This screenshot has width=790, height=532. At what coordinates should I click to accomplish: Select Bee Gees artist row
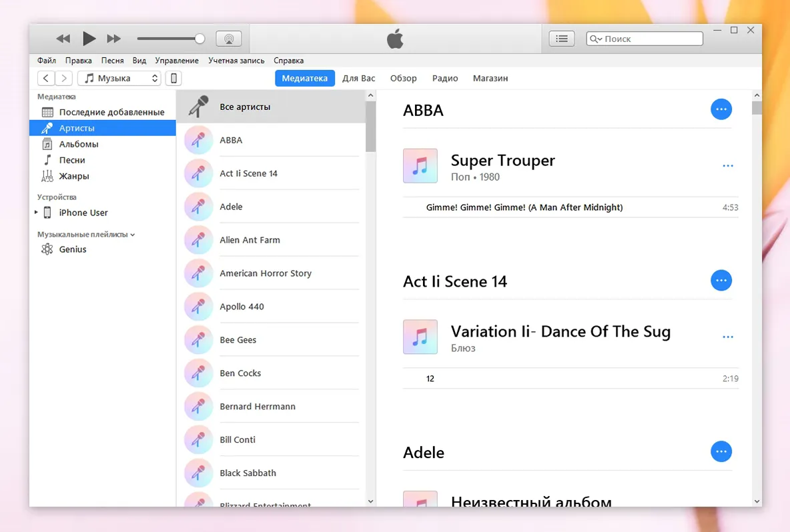(271, 340)
